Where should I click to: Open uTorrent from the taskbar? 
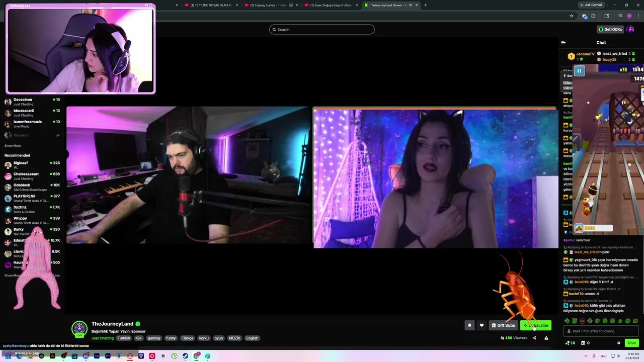[174, 356]
